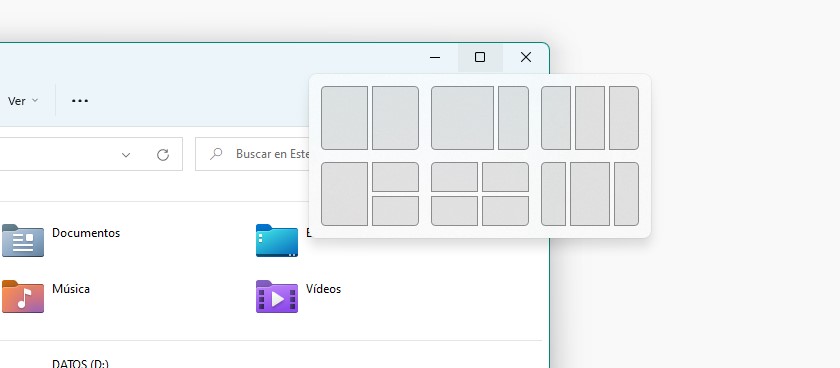
Task: Open the blue folder beside Documentos
Action: [277, 241]
